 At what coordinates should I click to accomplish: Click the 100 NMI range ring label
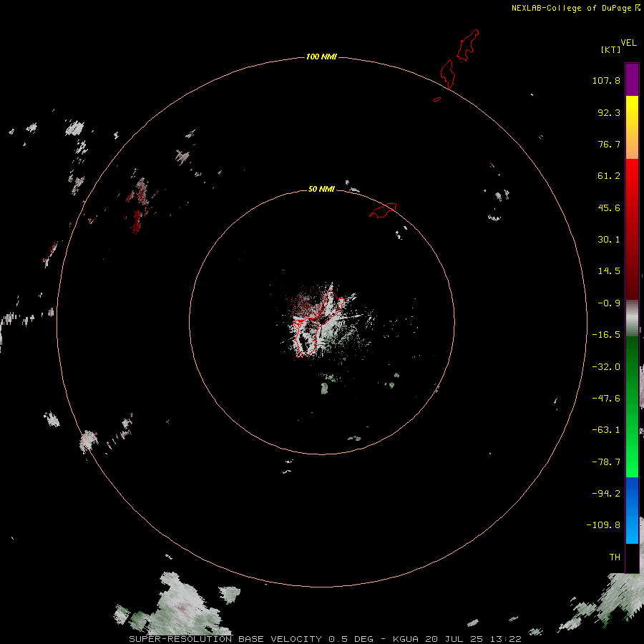321,57
